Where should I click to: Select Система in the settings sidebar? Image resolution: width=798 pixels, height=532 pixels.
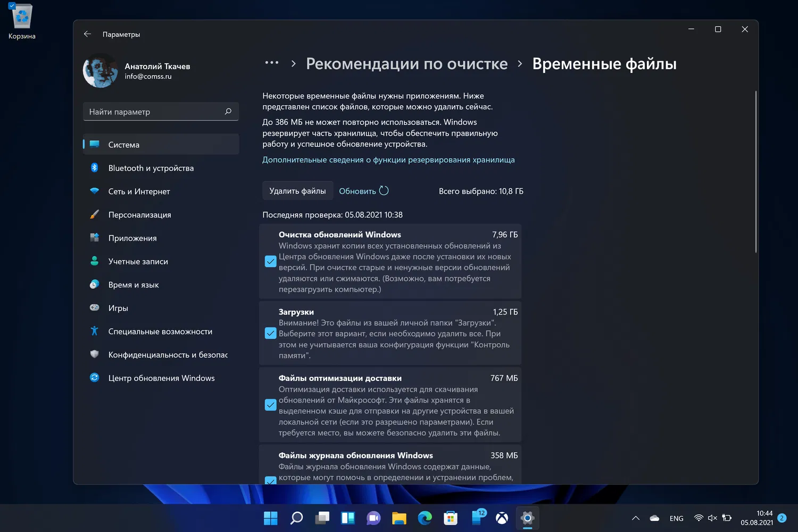point(161,144)
